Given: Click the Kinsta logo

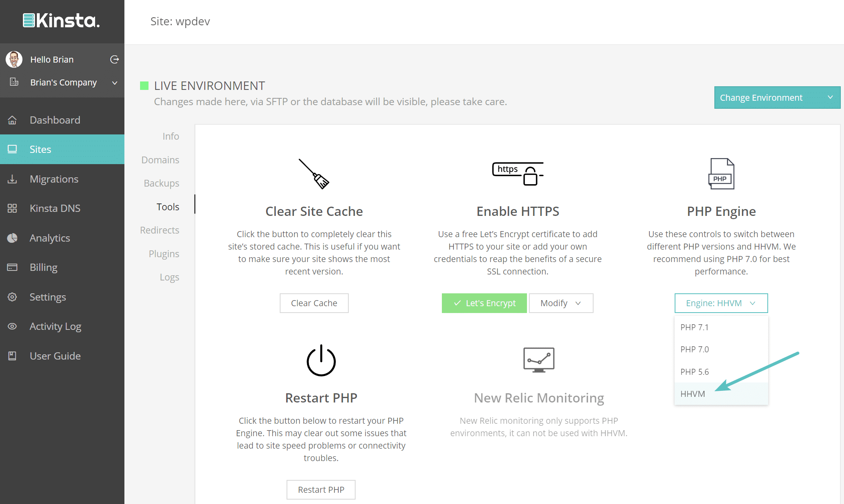Looking at the screenshot, I should (61, 20).
